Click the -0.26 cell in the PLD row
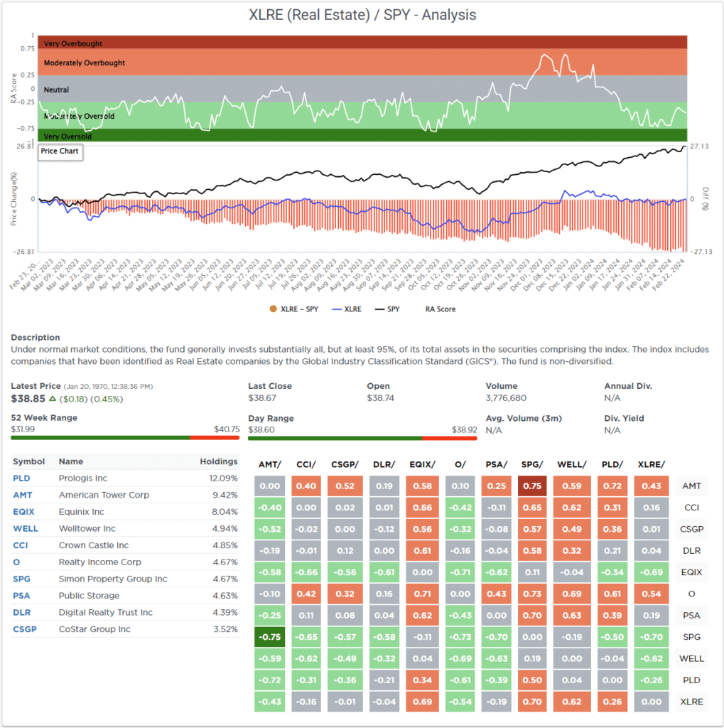Viewport: 724px width, 728px height. pos(651,680)
